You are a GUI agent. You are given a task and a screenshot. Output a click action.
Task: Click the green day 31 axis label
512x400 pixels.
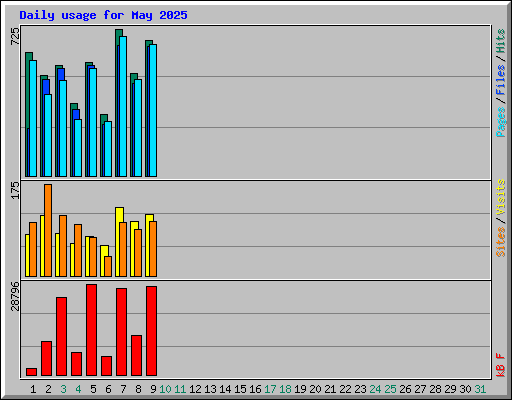tap(480, 389)
